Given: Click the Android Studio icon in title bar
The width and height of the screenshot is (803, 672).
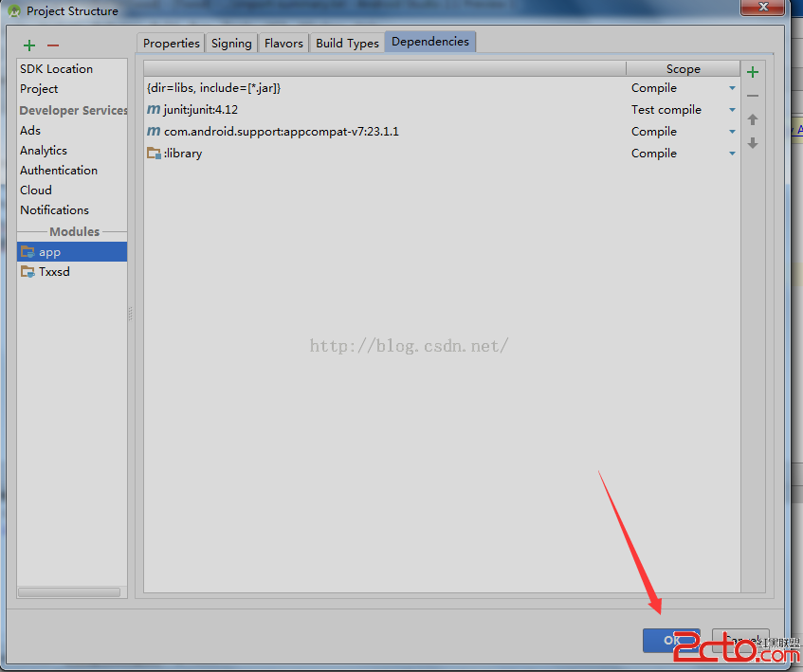Looking at the screenshot, I should pos(14,10).
